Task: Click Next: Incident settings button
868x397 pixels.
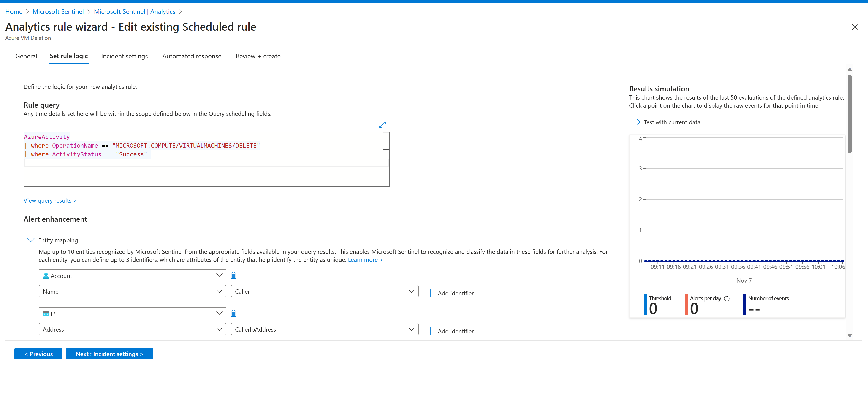Action: pyautogui.click(x=109, y=354)
